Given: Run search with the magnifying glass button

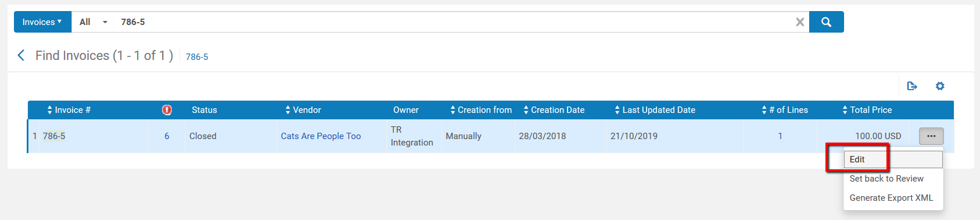Looking at the screenshot, I should click(826, 22).
